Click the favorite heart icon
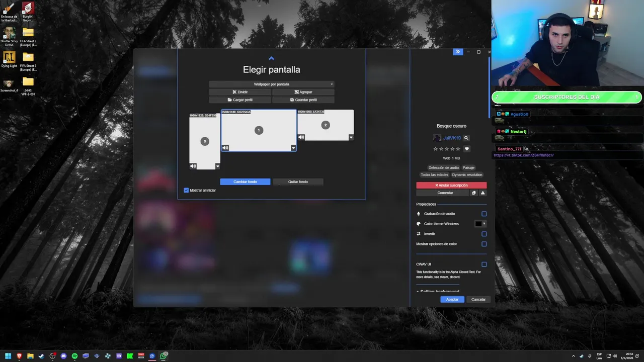The width and height of the screenshot is (644, 362). [x=466, y=149]
